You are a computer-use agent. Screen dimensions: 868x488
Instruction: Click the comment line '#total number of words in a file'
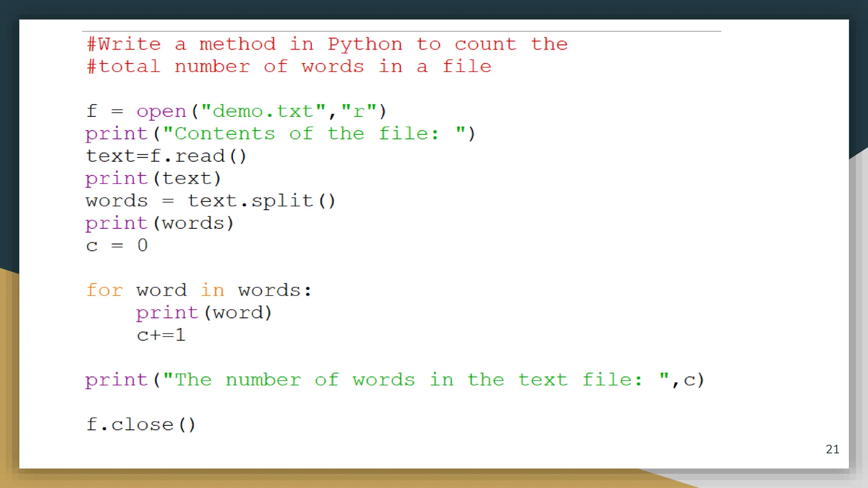point(289,67)
